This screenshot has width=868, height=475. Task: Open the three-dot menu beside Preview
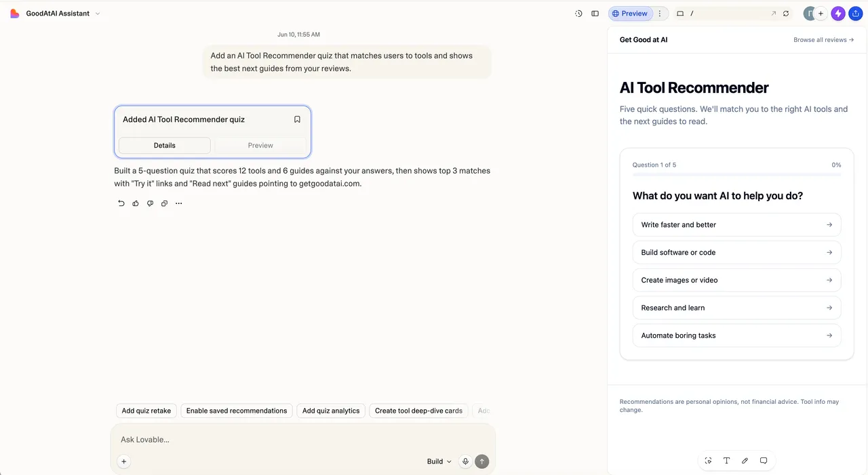click(x=660, y=14)
